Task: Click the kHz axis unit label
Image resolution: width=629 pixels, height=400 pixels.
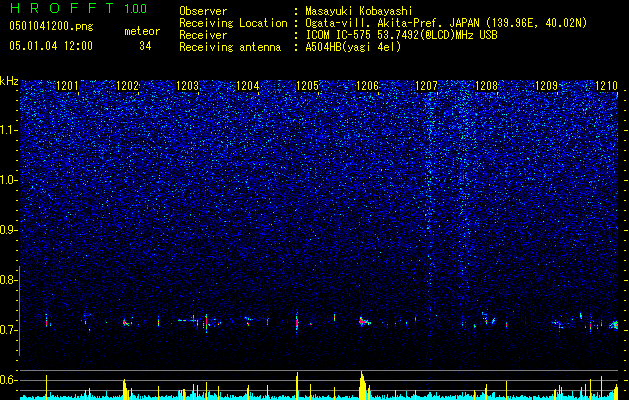Action: [9, 81]
